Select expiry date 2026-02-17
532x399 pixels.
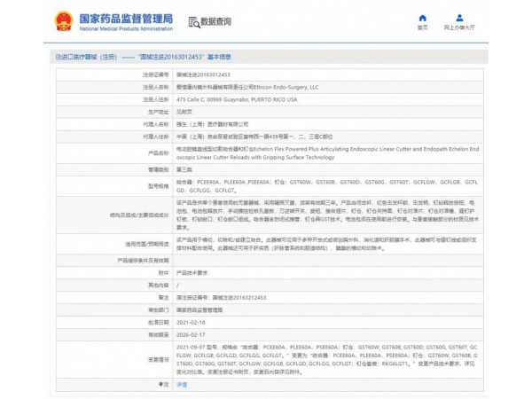[191, 335]
